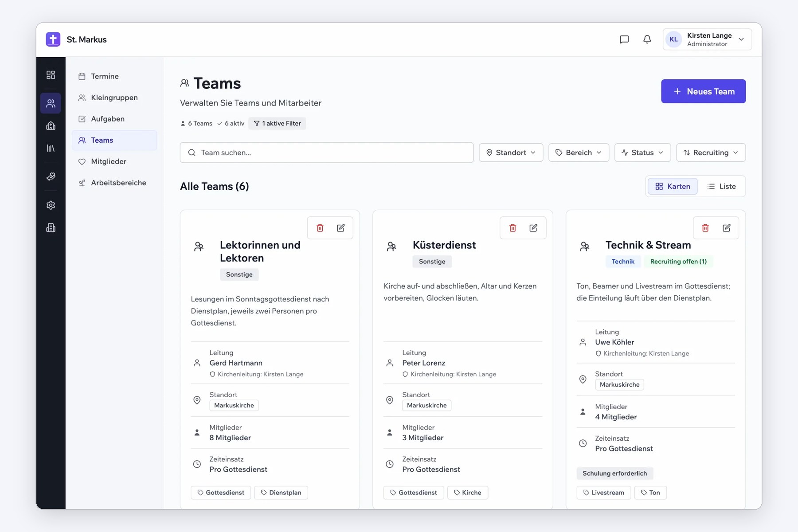The image size is (798, 532).
Task: Open the office building icon in sidebar
Action: click(x=51, y=228)
